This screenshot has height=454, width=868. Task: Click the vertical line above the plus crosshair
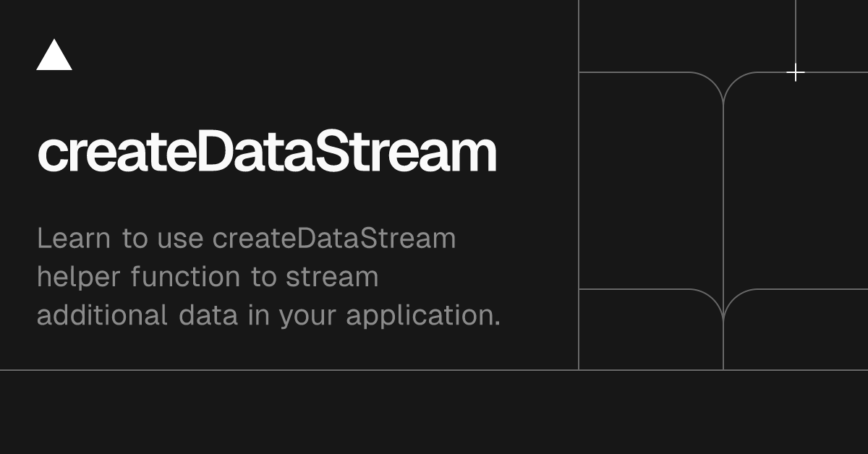tap(796, 31)
